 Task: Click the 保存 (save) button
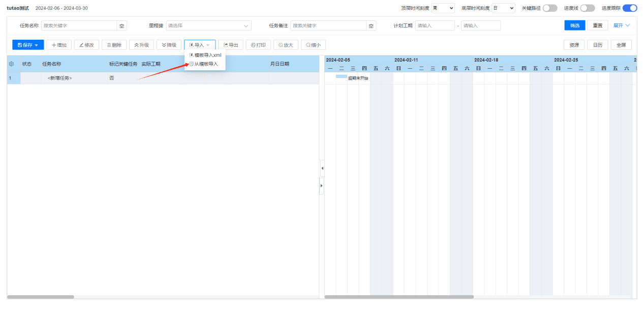28,45
